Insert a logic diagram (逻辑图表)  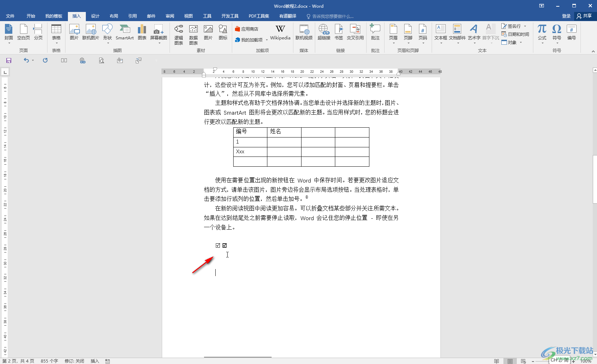click(179, 34)
